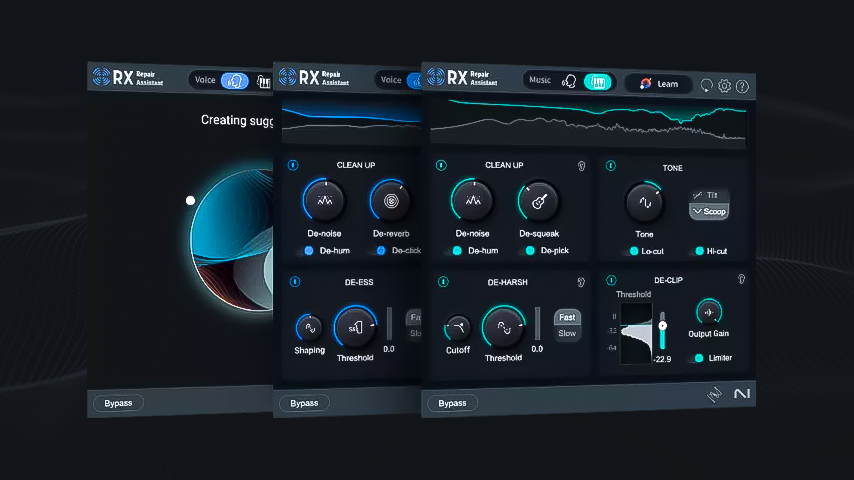Toggle the De-ess module power
This screenshot has width=854, height=480.
[295, 282]
